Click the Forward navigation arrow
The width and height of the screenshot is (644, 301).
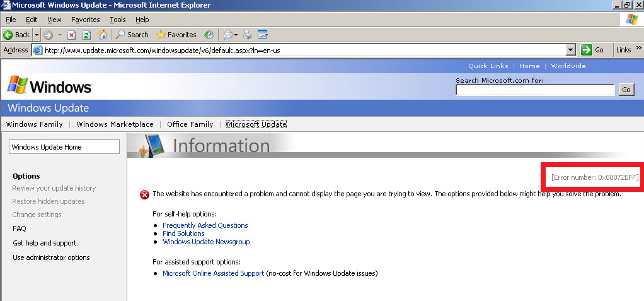coord(48,35)
